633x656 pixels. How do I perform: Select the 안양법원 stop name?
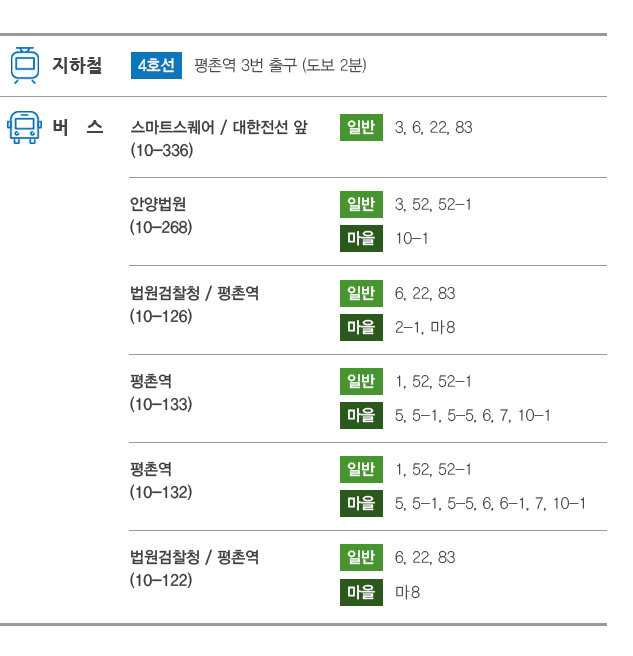158,204
